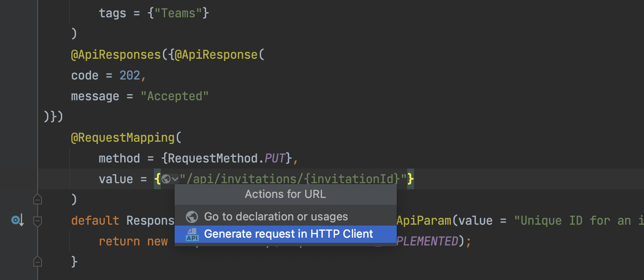The image size is (644, 280).
Task: Click the "Unique ID for an i" string
Action: click(x=579, y=220)
